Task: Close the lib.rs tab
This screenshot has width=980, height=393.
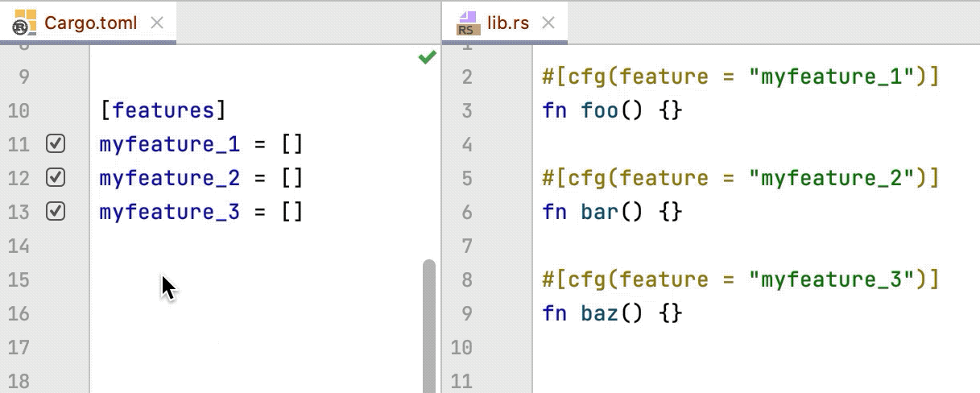Action: click(548, 23)
